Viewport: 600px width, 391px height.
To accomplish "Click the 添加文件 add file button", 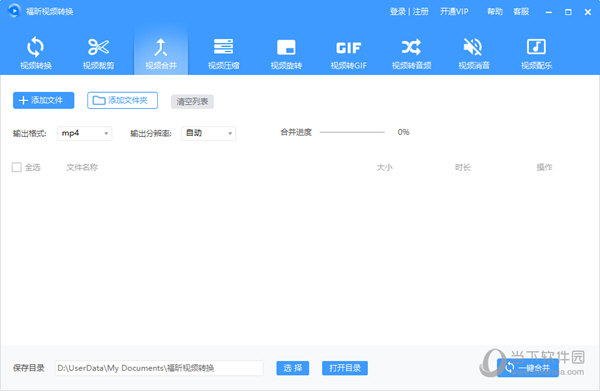I will click(43, 100).
